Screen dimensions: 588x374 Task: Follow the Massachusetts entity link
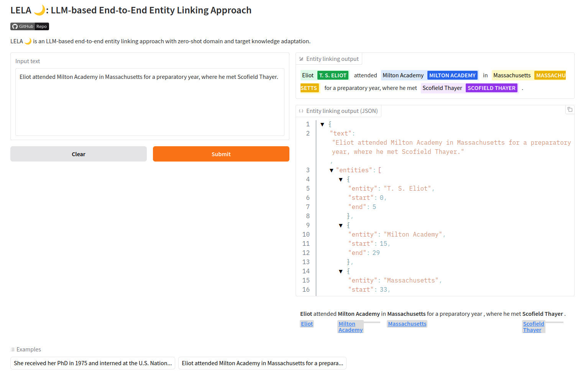click(407, 323)
